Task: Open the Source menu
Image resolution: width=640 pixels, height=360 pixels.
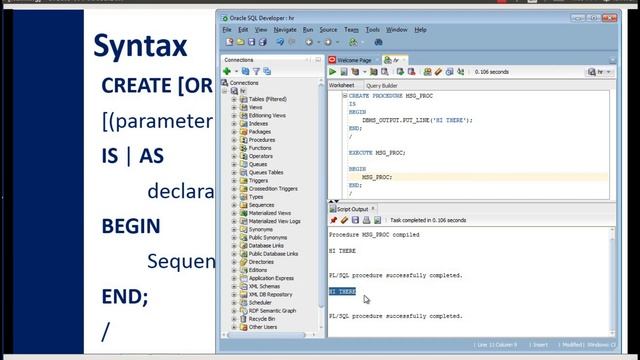Action: coord(329,30)
